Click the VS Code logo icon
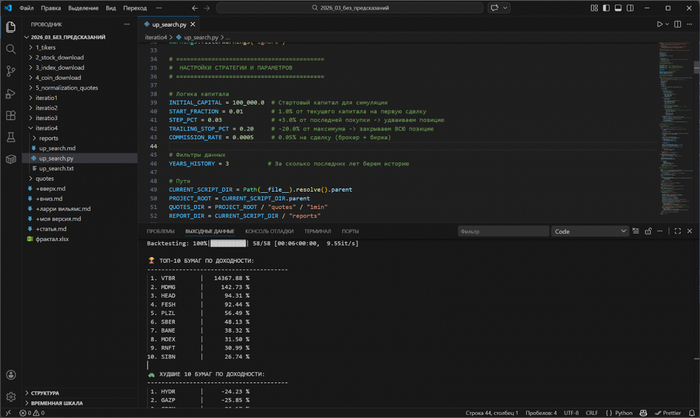700x418 pixels. pyautogui.click(x=8, y=8)
